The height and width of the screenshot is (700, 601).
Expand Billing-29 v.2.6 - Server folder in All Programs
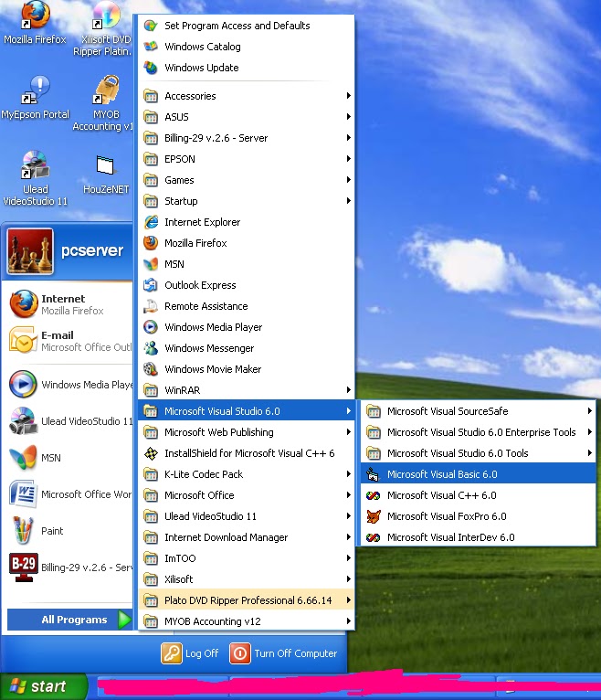point(247,138)
